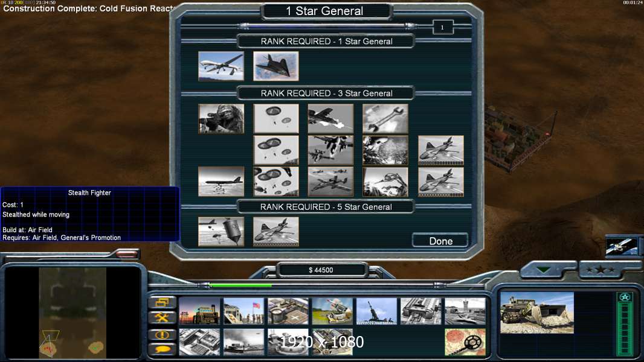
Task: Select the mechanical claw repair upgrade icon
Action: click(x=385, y=182)
